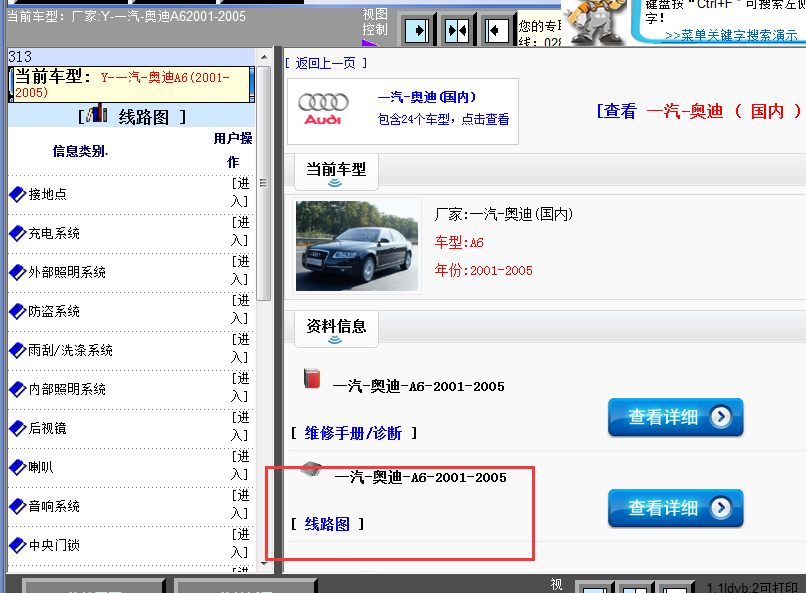
Task: Click the book icon next to 充电系统
Action: pyautogui.click(x=17, y=233)
